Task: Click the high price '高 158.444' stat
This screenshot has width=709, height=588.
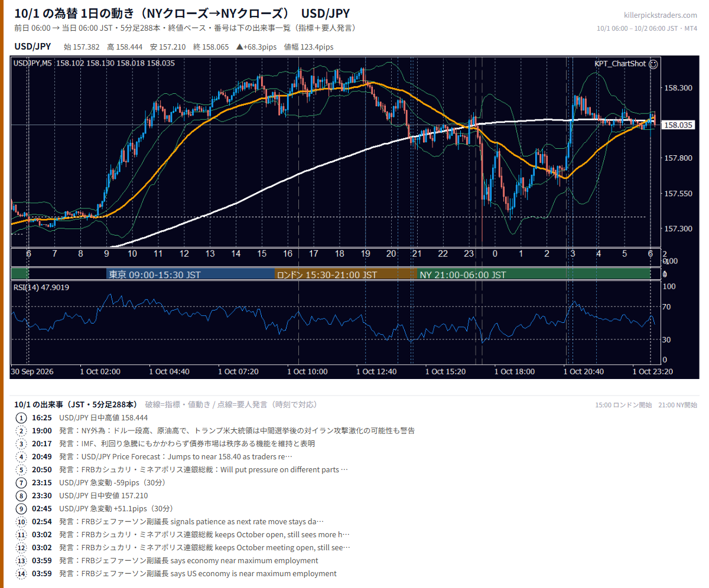Action: tap(125, 47)
